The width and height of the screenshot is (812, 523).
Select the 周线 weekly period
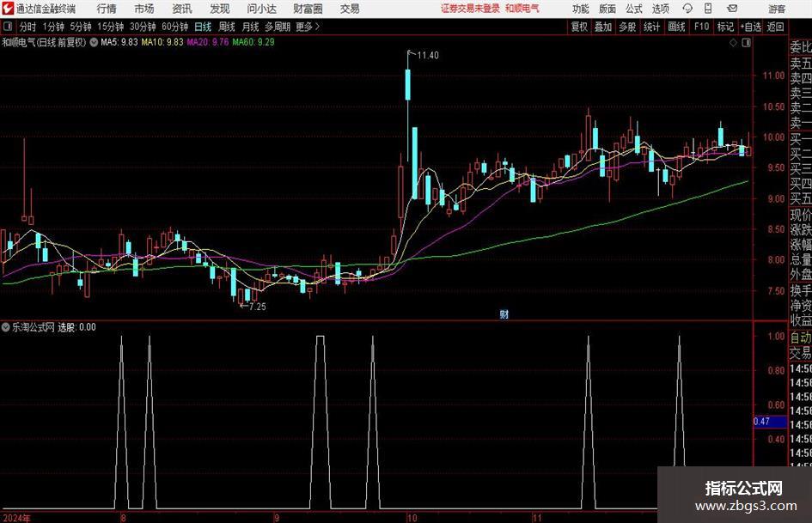[x=227, y=27]
